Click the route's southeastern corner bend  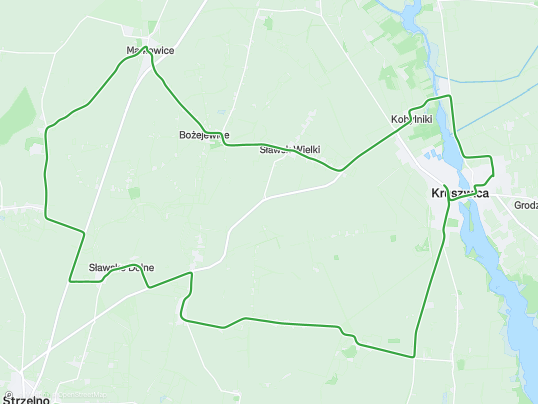tap(413, 356)
